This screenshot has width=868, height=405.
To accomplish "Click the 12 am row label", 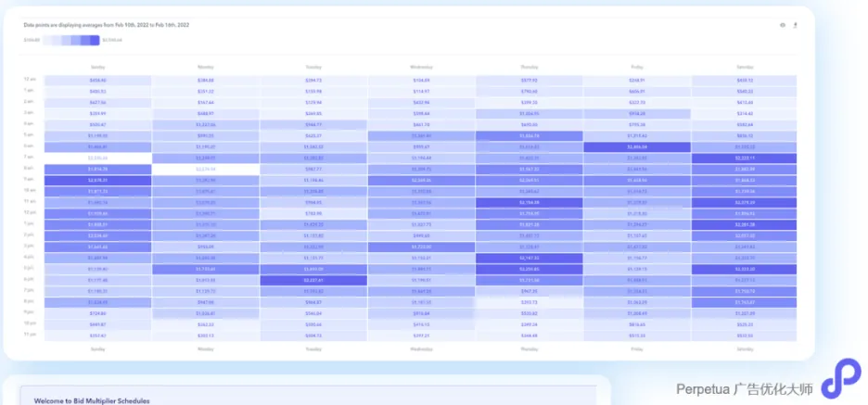I will click(x=30, y=80).
